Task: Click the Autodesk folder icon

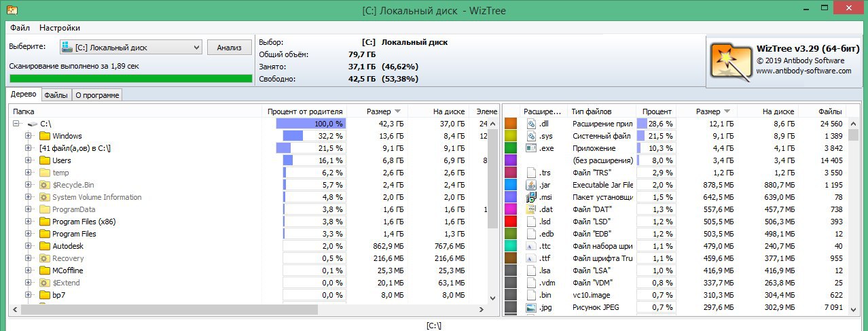Action: pos(45,246)
